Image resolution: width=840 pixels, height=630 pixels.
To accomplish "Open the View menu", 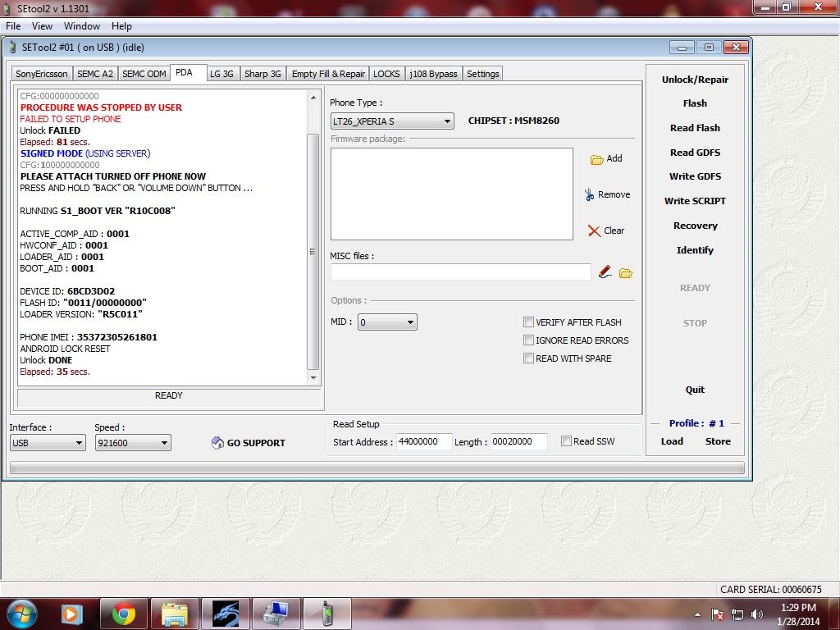I will 42,26.
